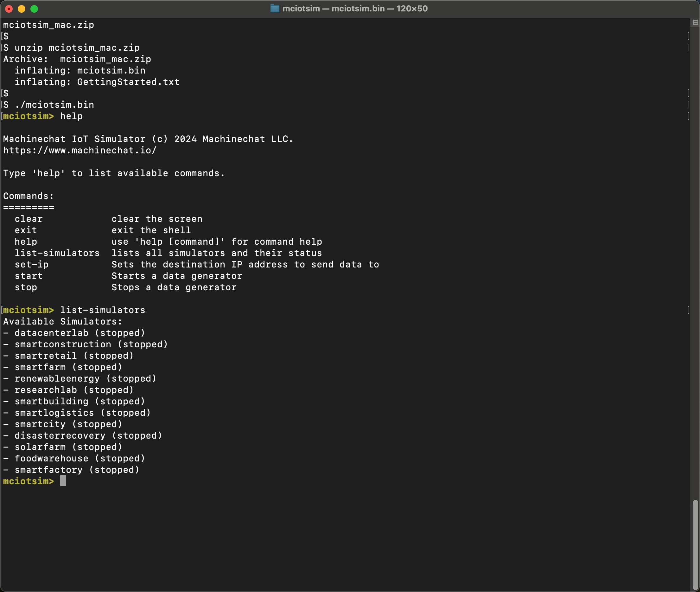Click the './mciotsim.bin' command line
This screenshot has width=700, height=592.
coord(49,105)
